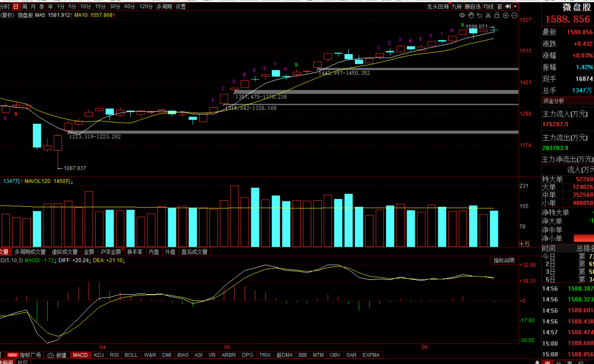Open the 指标说明 indicator description
The height and width of the screenshot is (364, 594).
[x=504, y=261]
